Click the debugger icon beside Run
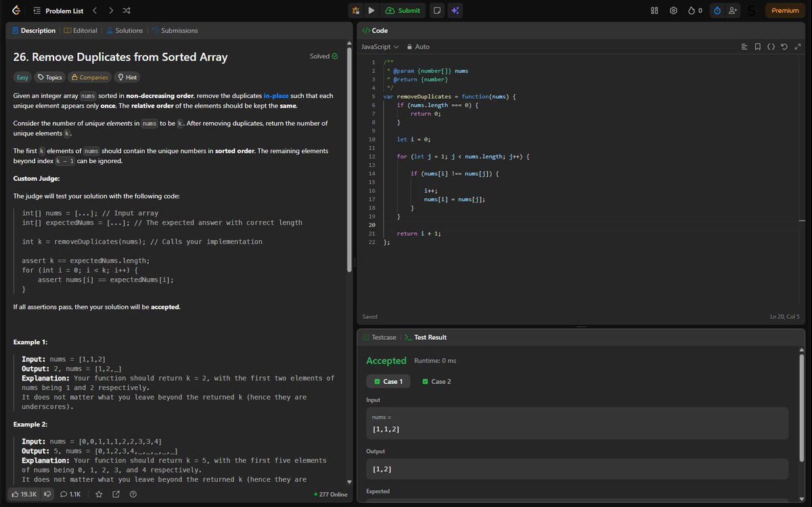812x507 pixels. pyautogui.click(x=356, y=10)
